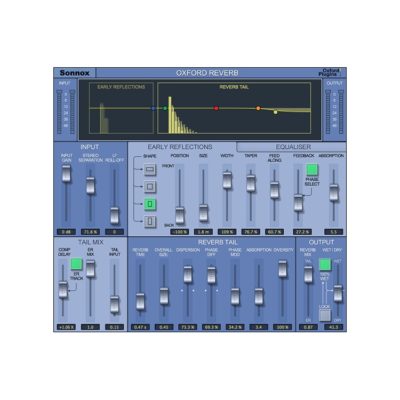Click the Taper fader handle
Screen dimensions: 400x400
pos(251,183)
